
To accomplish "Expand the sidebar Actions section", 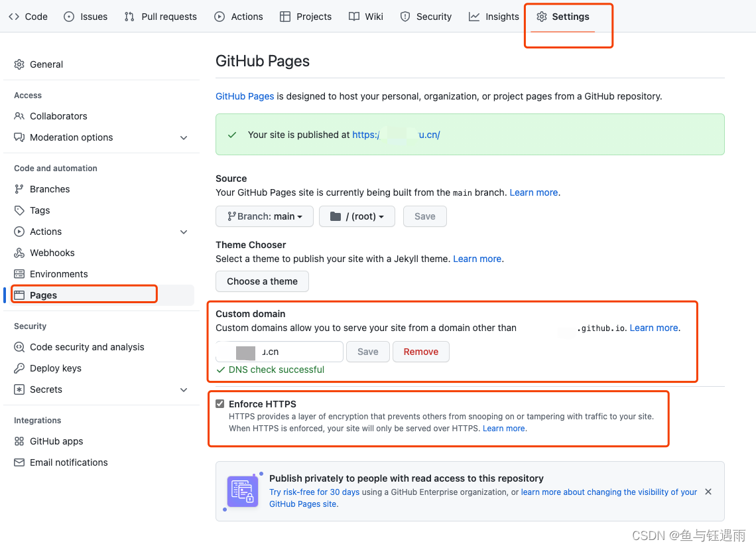I will point(184,232).
